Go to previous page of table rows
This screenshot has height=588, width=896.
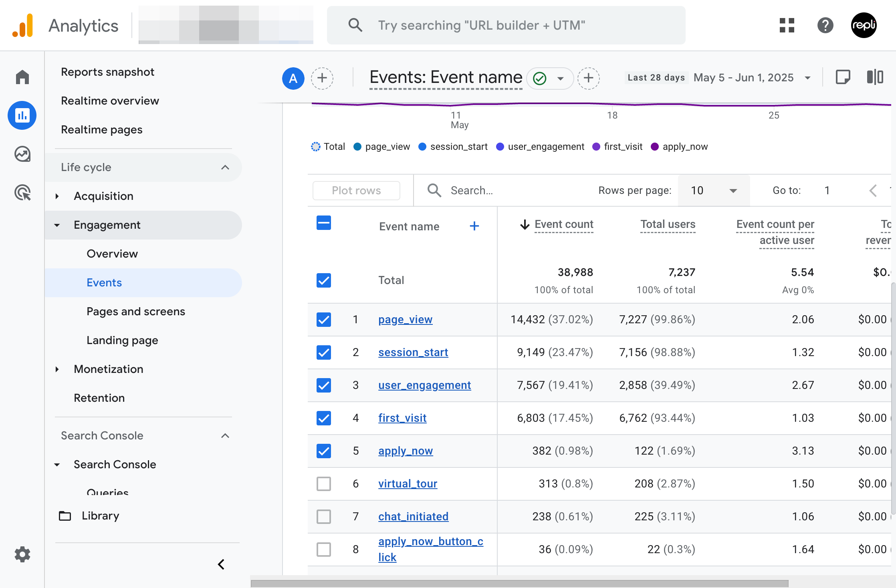point(874,191)
